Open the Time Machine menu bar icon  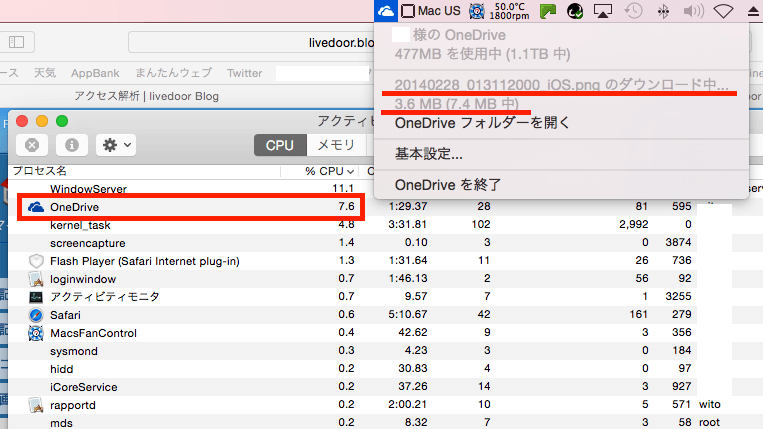(x=633, y=11)
